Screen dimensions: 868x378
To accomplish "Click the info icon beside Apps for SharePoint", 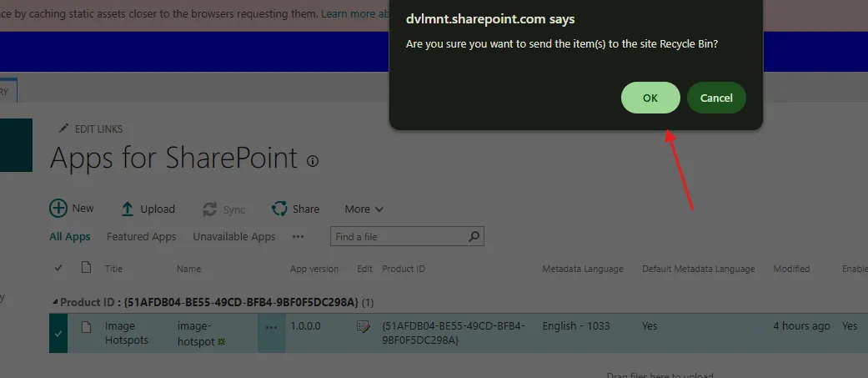I will pyautogui.click(x=313, y=161).
